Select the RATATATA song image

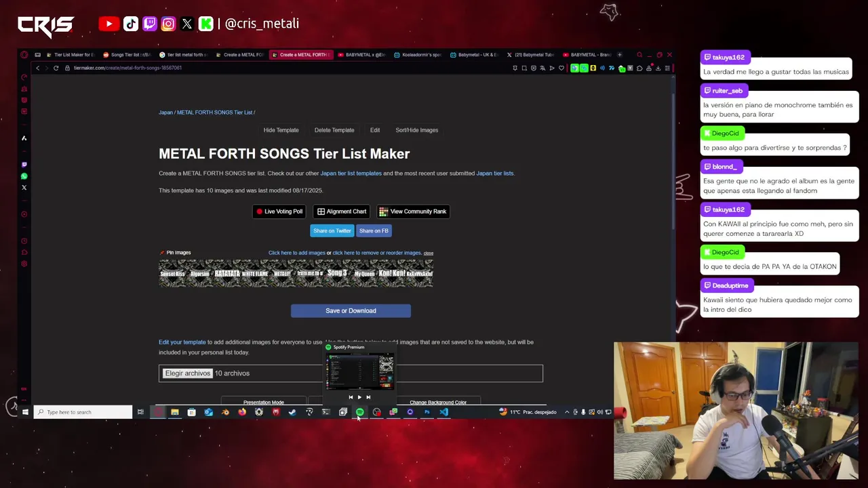[x=227, y=274]
